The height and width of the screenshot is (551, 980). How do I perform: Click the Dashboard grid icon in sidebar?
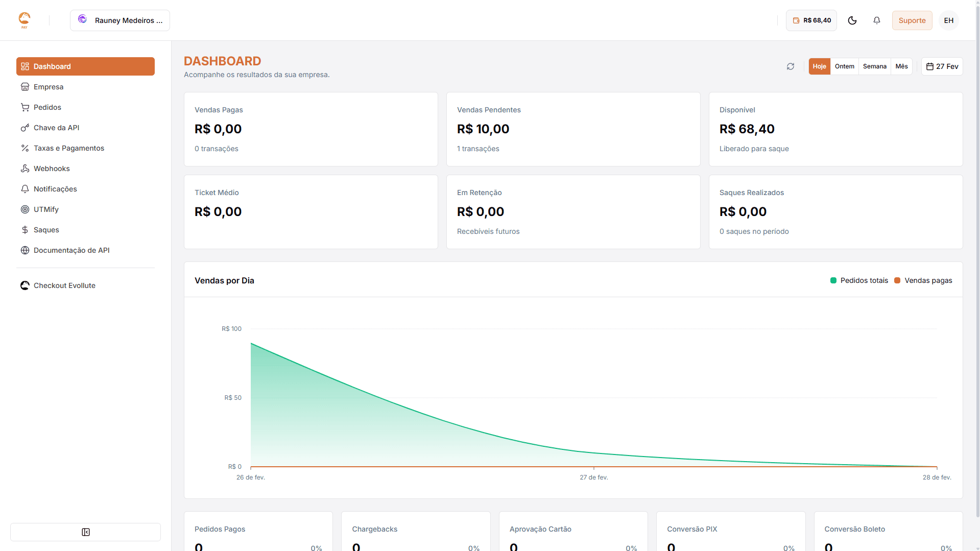coord(25,66)
